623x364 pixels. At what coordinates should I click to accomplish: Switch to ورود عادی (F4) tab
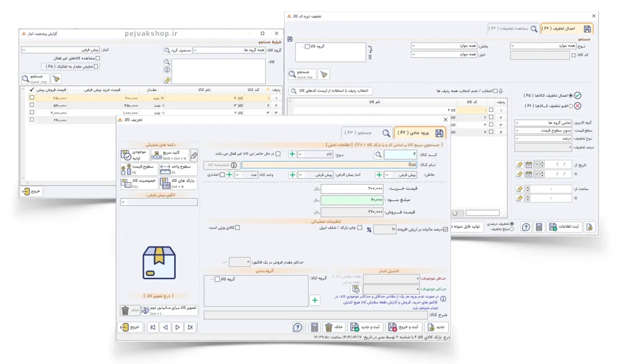420,133
